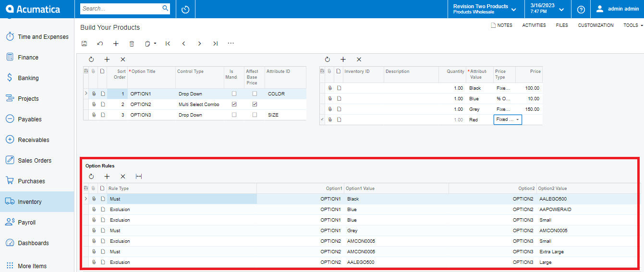644x272 pixels.
Task: Select the 150.00 price cell for Grey
Action: (x=529, y=109)
